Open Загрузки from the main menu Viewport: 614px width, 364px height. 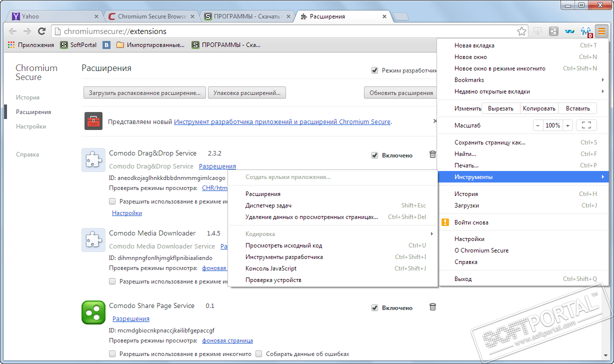[x=523, y=205]
